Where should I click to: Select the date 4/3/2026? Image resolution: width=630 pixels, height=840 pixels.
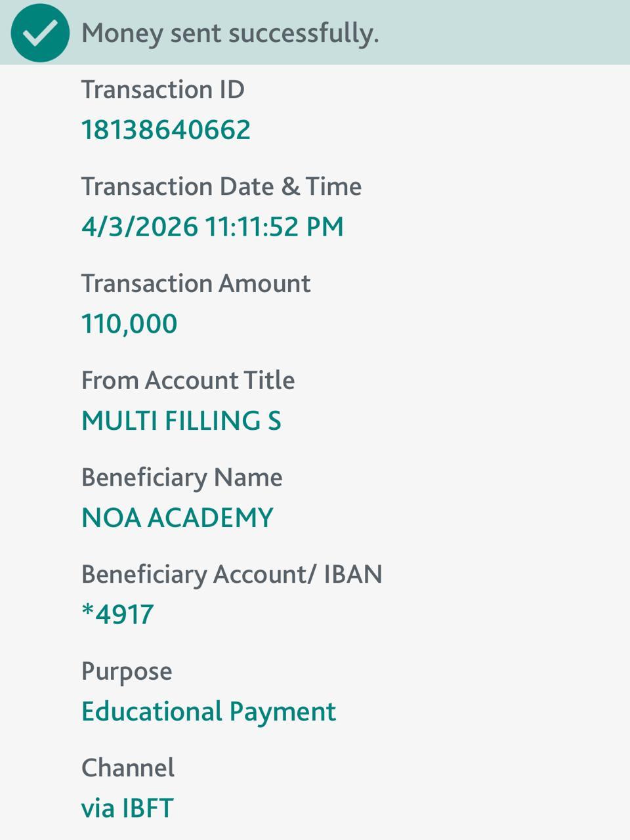tap(139, 227)
